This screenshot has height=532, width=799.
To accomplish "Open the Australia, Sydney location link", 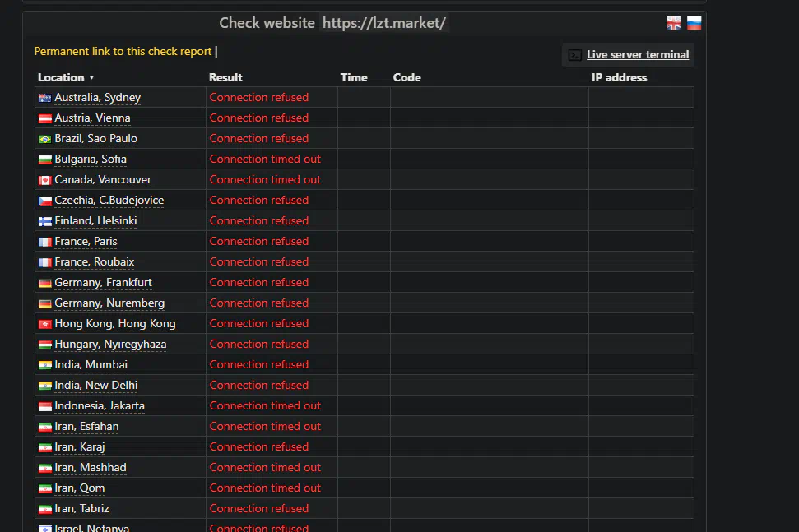I will [97, 97].
